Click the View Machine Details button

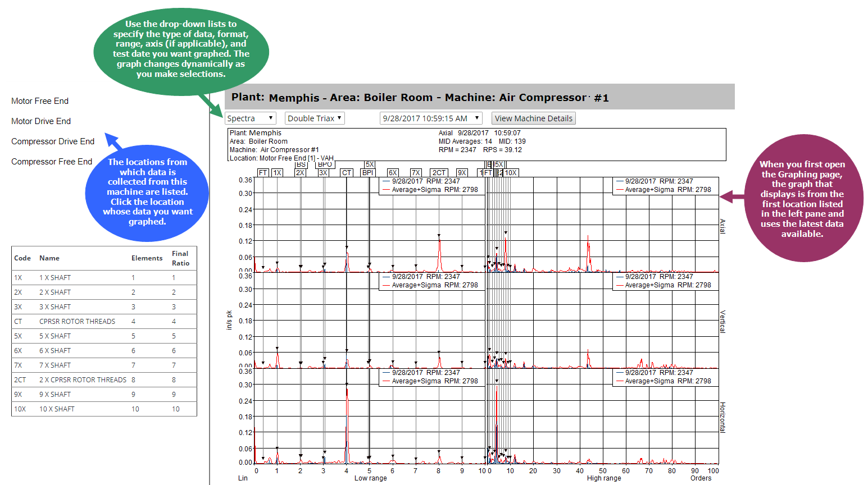pyautogui.click(x=533, y=118)
